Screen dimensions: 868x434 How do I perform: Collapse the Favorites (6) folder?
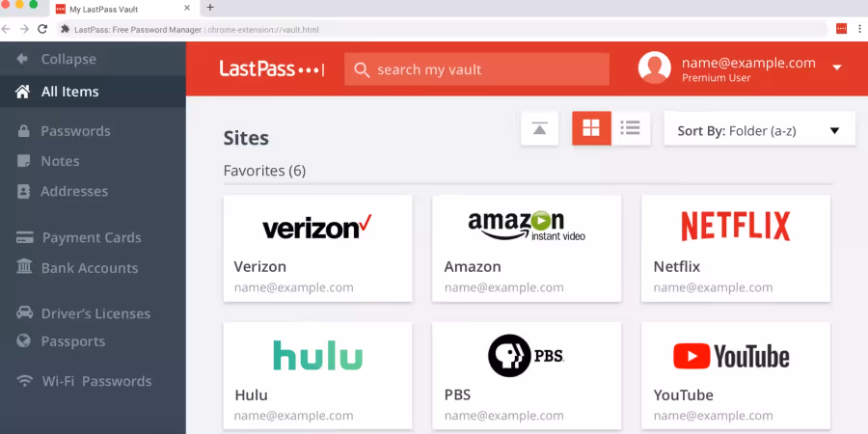264,171
